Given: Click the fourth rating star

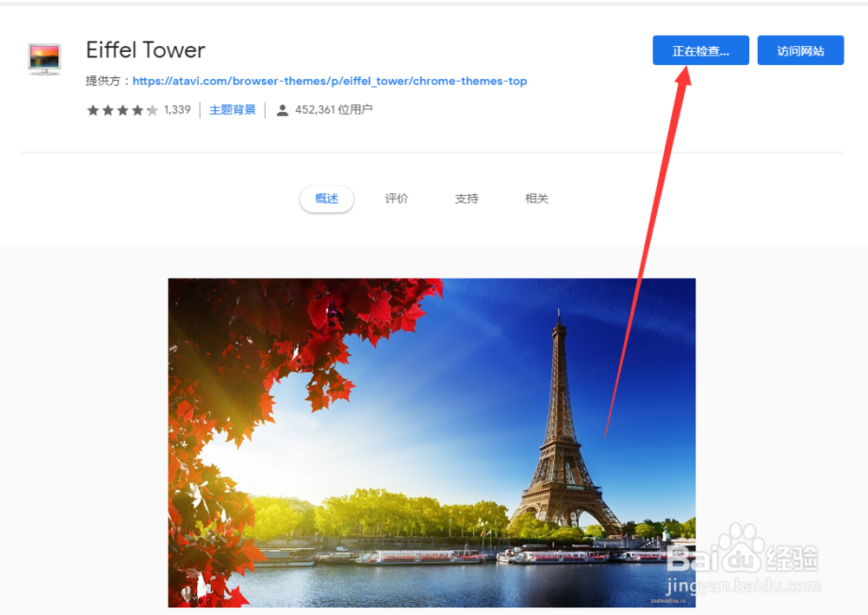Looking at the screenshot, I should coord(138,110).
